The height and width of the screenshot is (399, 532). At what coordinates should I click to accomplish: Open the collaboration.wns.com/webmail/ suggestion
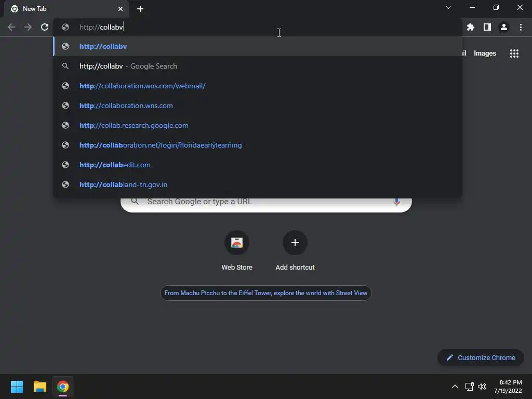pyautogui.click(x=258, y=86)
